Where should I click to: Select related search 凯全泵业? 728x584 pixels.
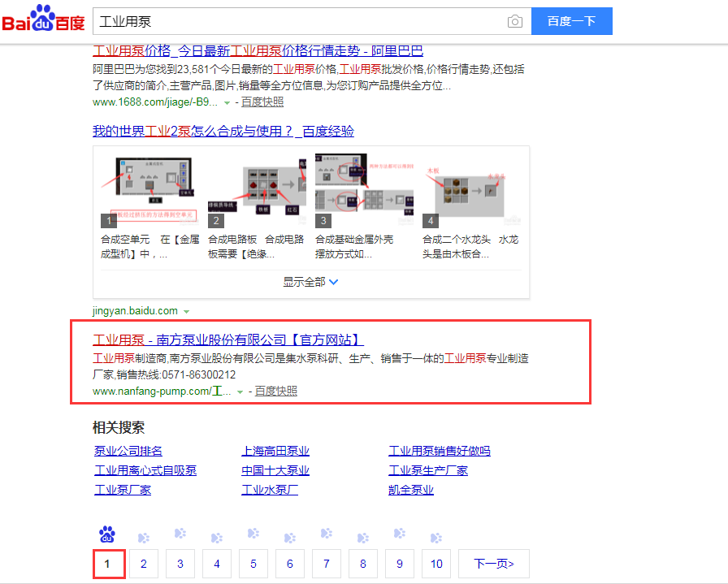pos(411,490)
